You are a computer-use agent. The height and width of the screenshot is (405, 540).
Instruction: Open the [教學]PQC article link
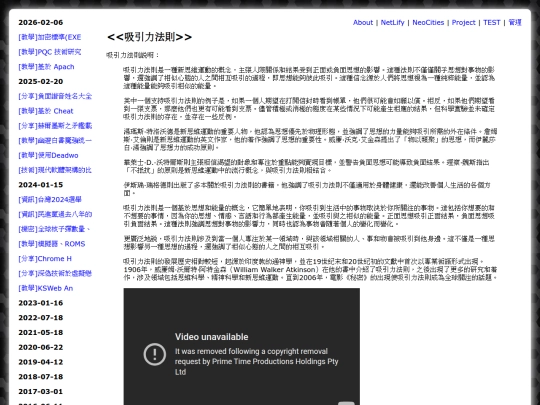click(x=50, y=52)
